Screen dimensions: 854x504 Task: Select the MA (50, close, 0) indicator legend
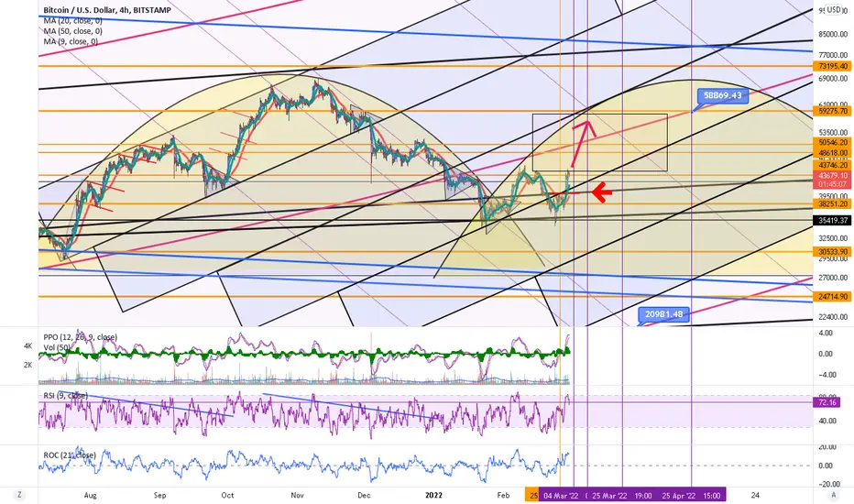[73, 31]
